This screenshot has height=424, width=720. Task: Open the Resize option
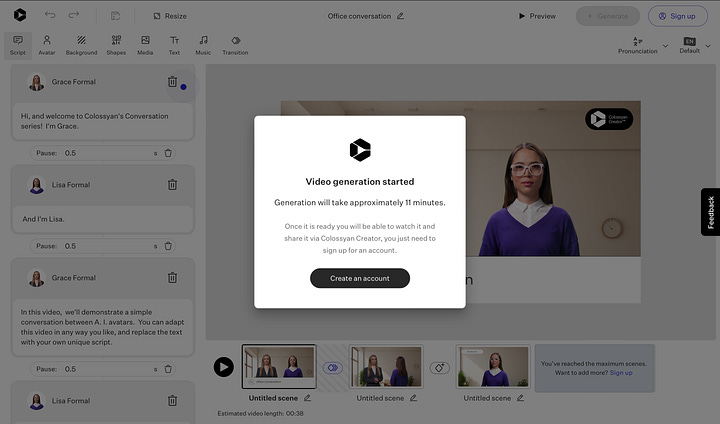coord(170,16)
